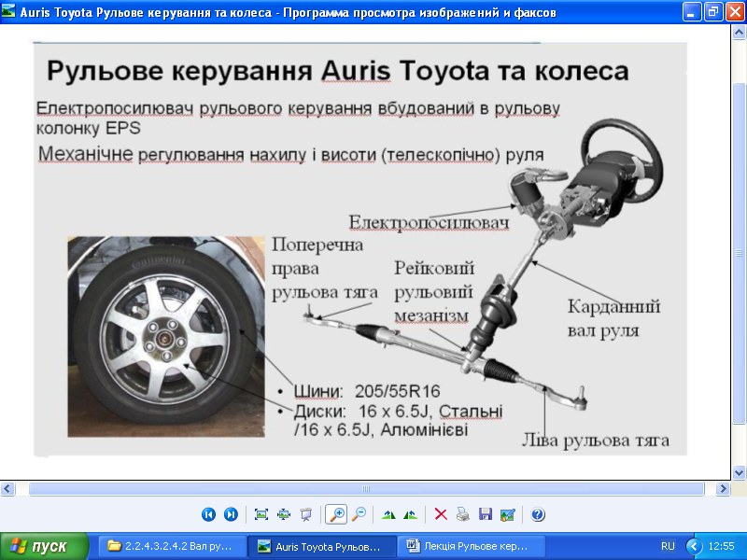Click the Auris Toyota Рульов… taskbar button
This screenshot has width=747, height=560.
click(x=322, y=546)
